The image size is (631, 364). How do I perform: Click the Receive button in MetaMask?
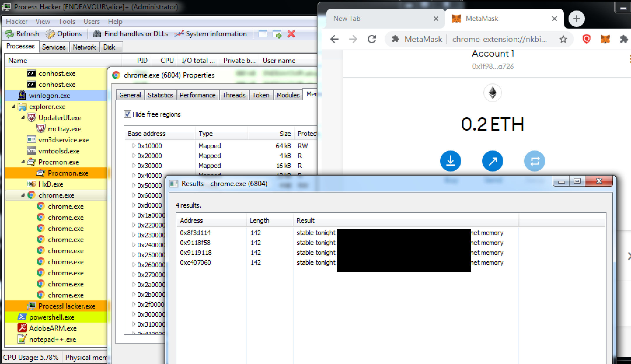[x=450, y=161]
